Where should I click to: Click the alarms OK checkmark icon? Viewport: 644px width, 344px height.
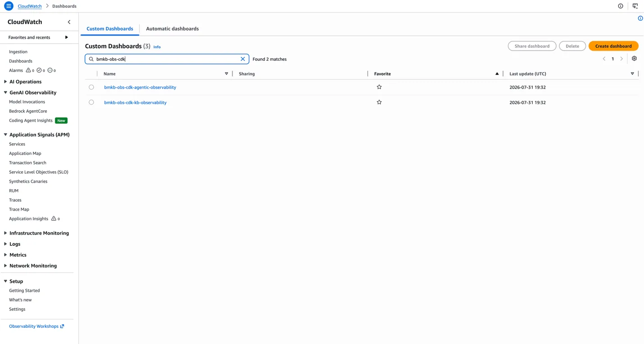click(x=39, y=70)
